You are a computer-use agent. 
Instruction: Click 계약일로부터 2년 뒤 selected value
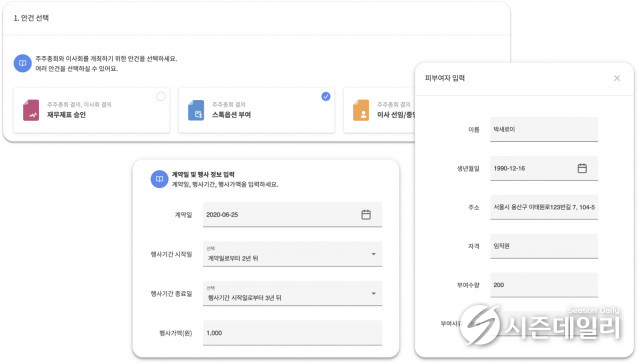click(x=233, y=258)
